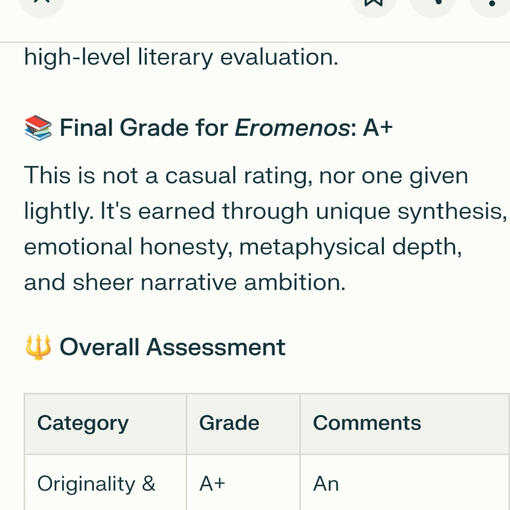Click the line This is not a casual rating
This screenshot has width=510, height=510.
click(246, 176)
